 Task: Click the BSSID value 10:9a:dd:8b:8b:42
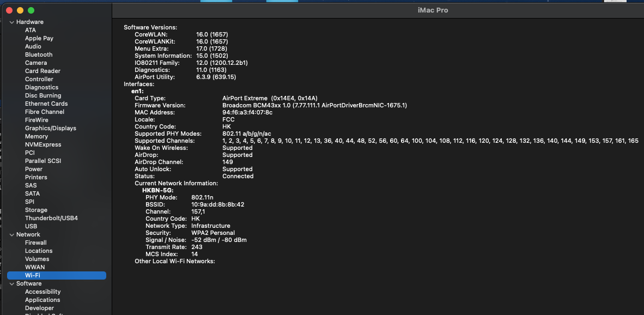[218, 204]
